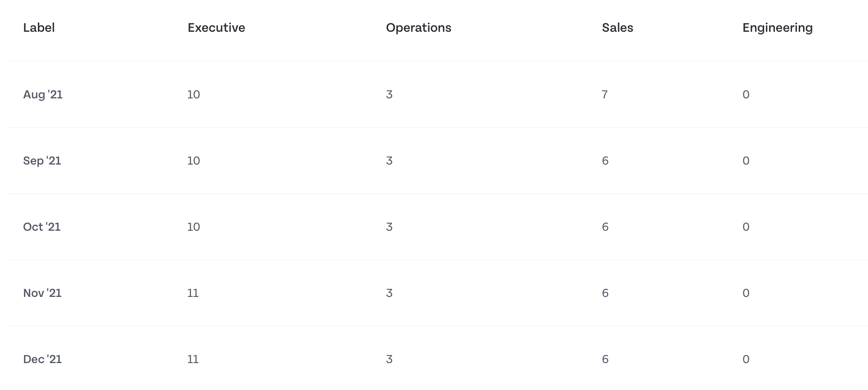Select the Nov '21 row label
Viewport: 868px width, 390px height.
[x=42, y=293]
